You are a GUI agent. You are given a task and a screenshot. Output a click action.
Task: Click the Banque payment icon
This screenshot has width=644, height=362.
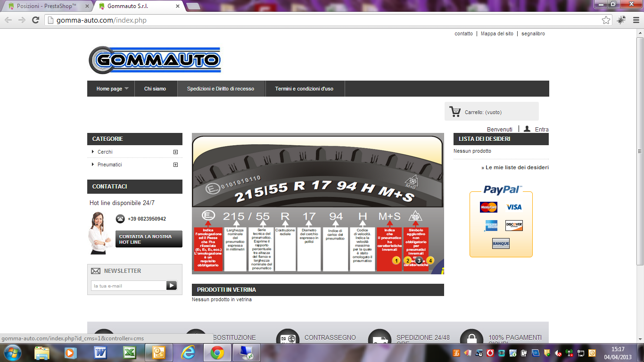coord(501,244)
